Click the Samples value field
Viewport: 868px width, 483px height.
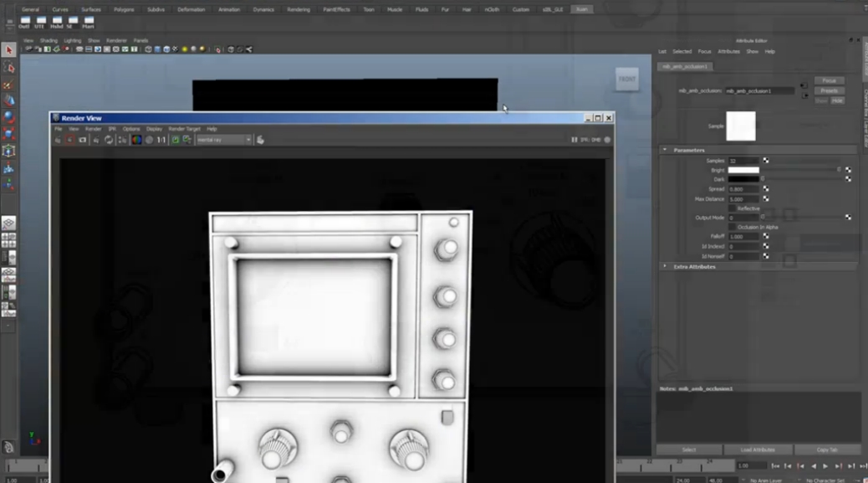point(743,161)
